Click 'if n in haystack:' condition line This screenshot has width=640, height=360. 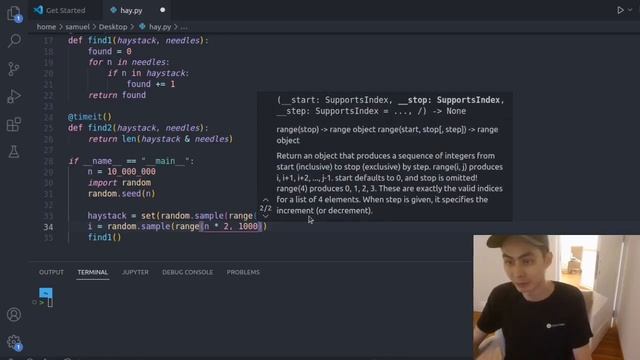click(148, 73)
